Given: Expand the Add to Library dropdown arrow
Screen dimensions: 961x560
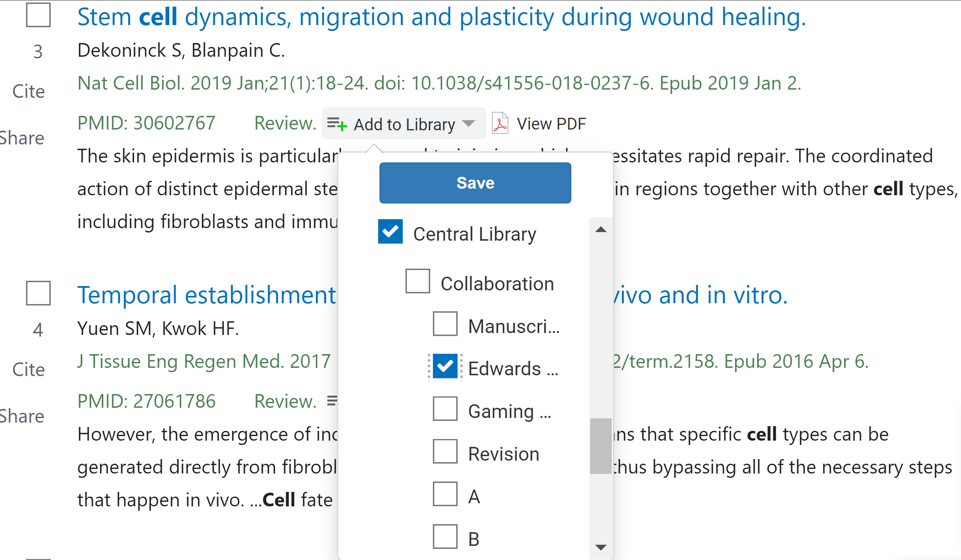Looking at the screenshot, I should (x=468, y=124).
